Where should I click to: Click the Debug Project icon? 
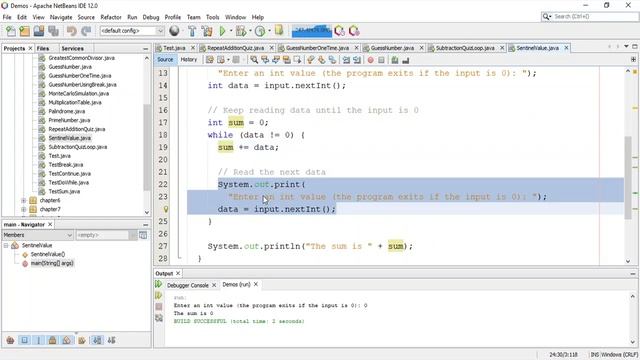coord(241,31)
